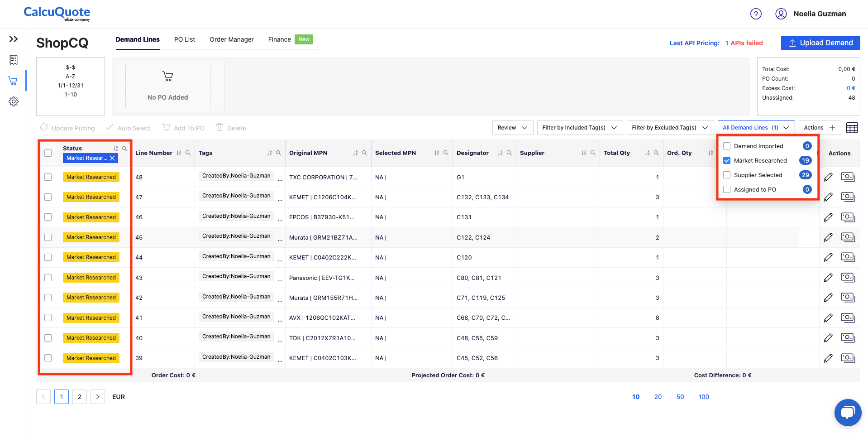Click Auto Select in toolbar
The height and width of the screenshot is (433, 868).
(129, 128)
